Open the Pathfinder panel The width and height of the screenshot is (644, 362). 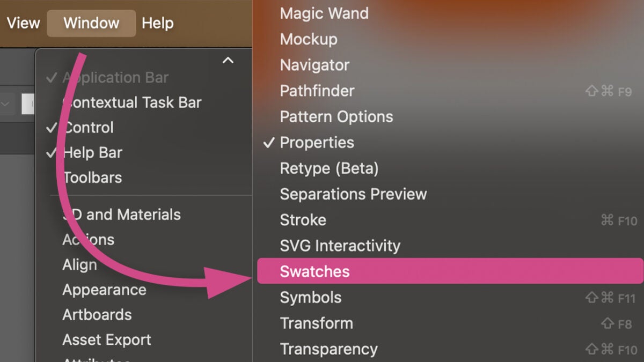[317, 91]
